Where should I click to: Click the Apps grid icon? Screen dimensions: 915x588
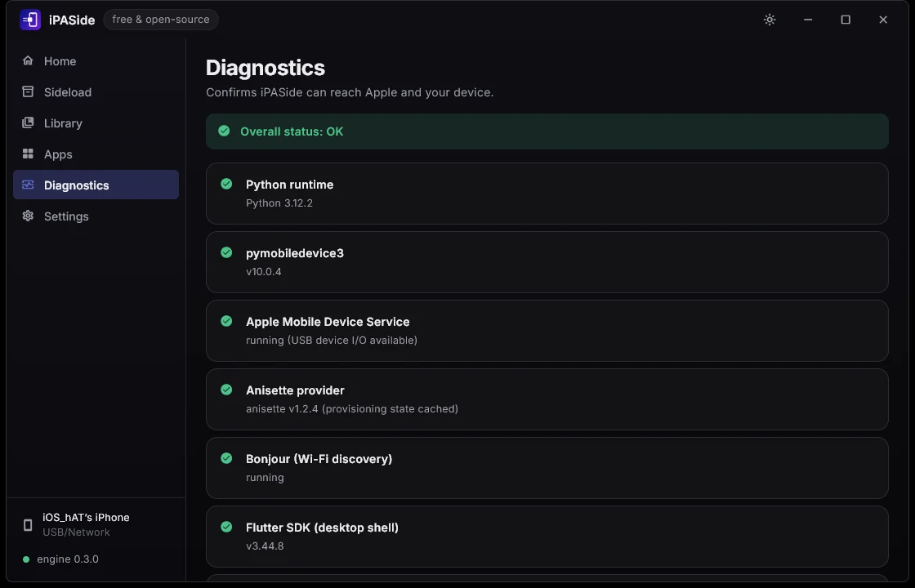[x=28, y=154]
